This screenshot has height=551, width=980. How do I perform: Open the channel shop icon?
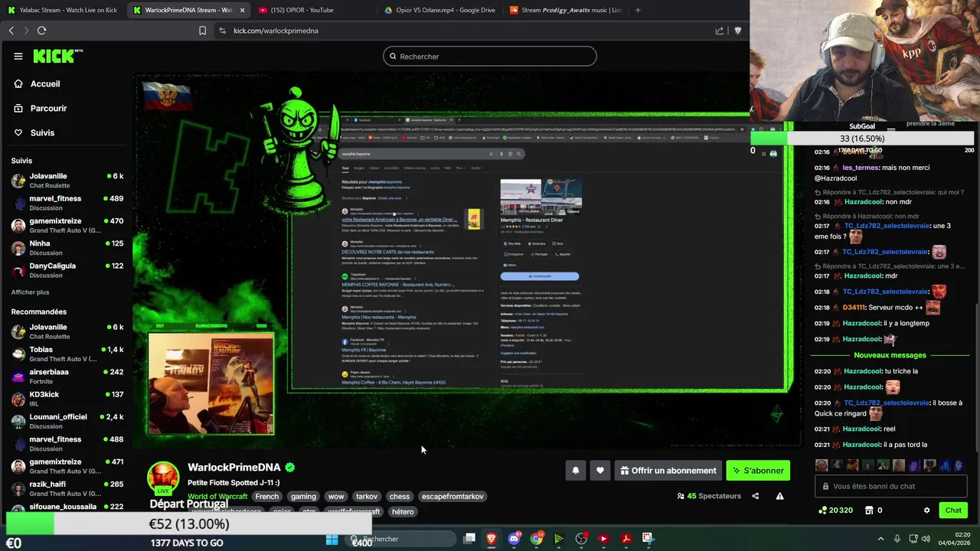tap(869, 510)
